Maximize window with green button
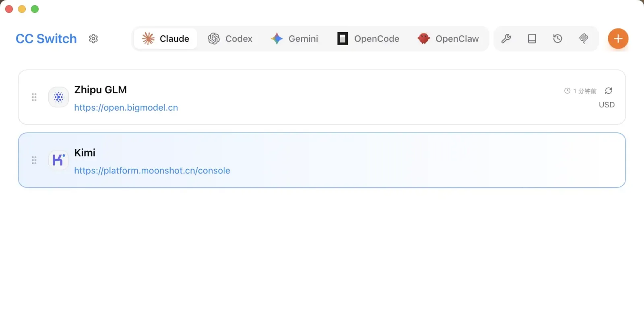 tap(35, 9)
